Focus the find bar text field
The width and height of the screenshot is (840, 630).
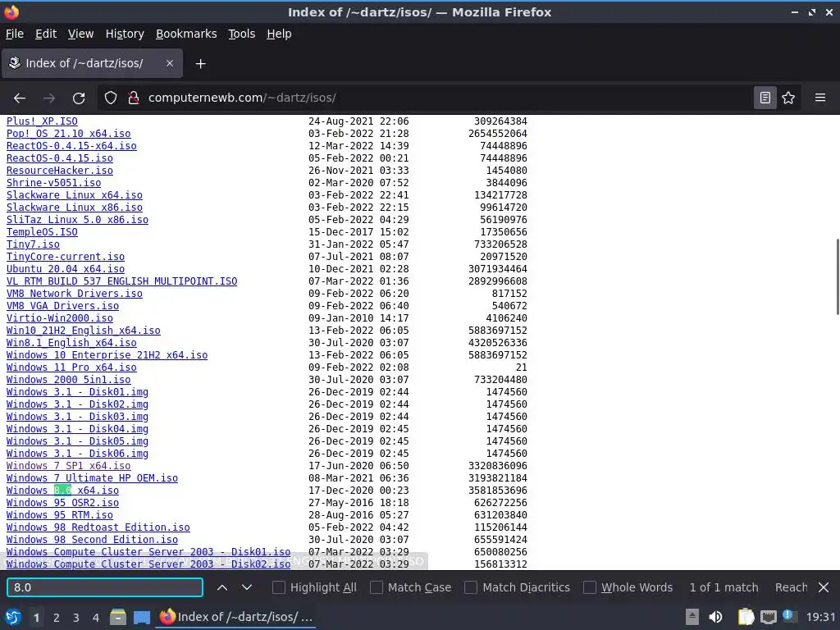105,587
